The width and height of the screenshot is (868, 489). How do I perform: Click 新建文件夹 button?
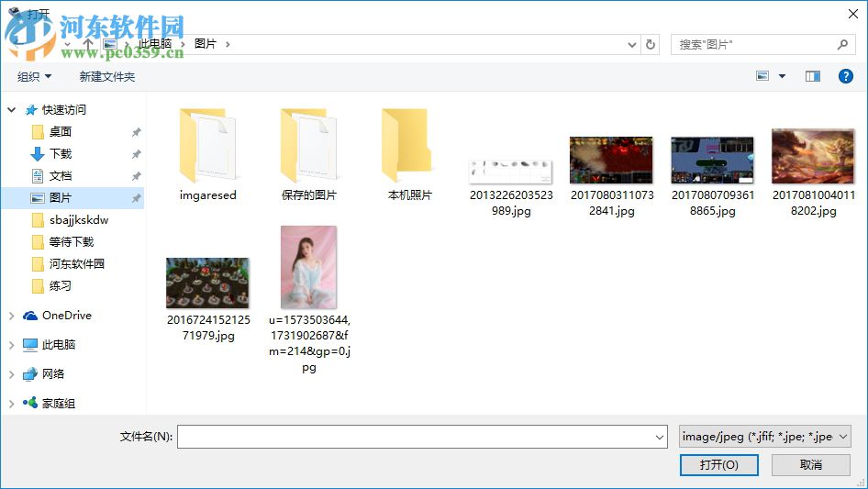(x=106, y=76)
